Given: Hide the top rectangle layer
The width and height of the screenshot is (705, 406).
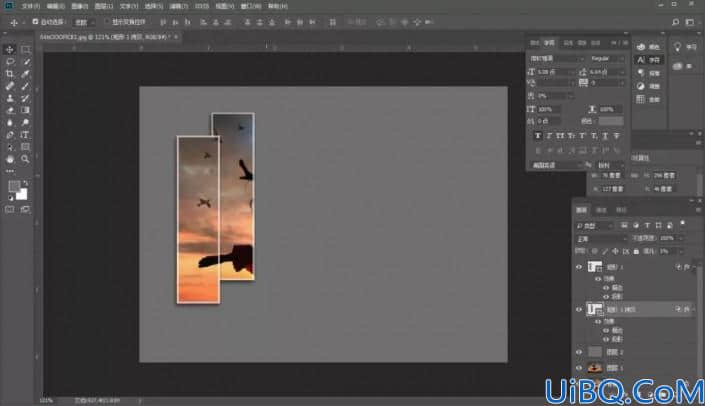Looking at the screenshot, I should pos(579,267).
